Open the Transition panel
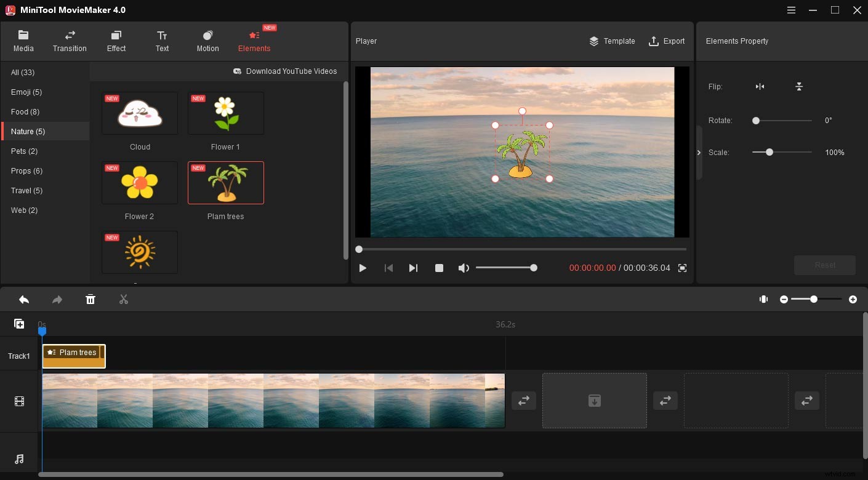Viewport: 868px width, 480px height. (69, 41)
